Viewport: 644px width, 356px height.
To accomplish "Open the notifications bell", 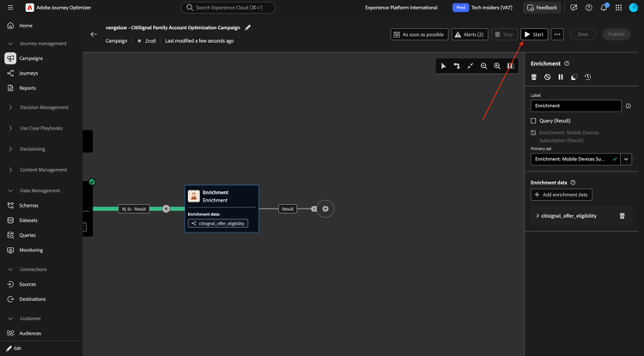I will 604,8.
